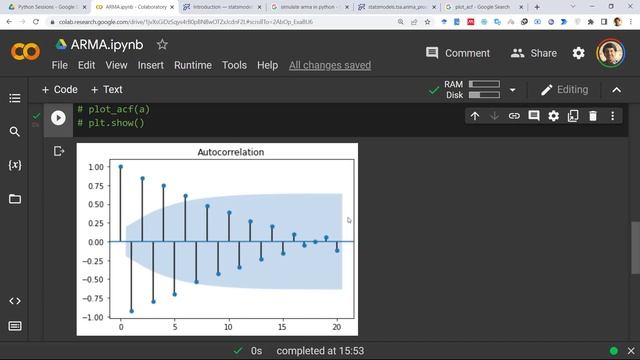
Task: Open the Runtime menu
Action: [x=193, y=65]
